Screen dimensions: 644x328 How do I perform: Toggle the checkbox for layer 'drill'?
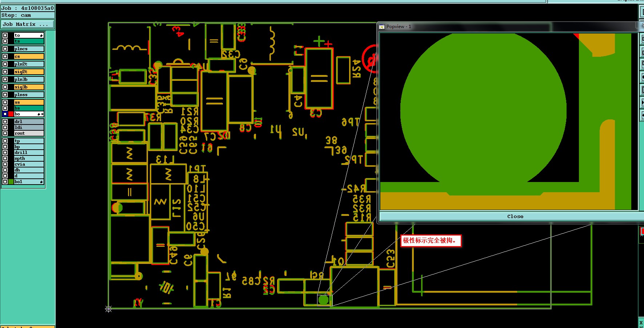(5, 153)
